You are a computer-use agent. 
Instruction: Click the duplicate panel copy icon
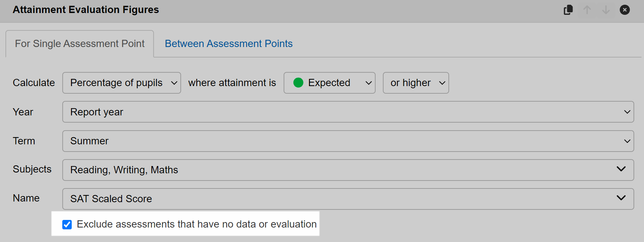click(568, 10)
